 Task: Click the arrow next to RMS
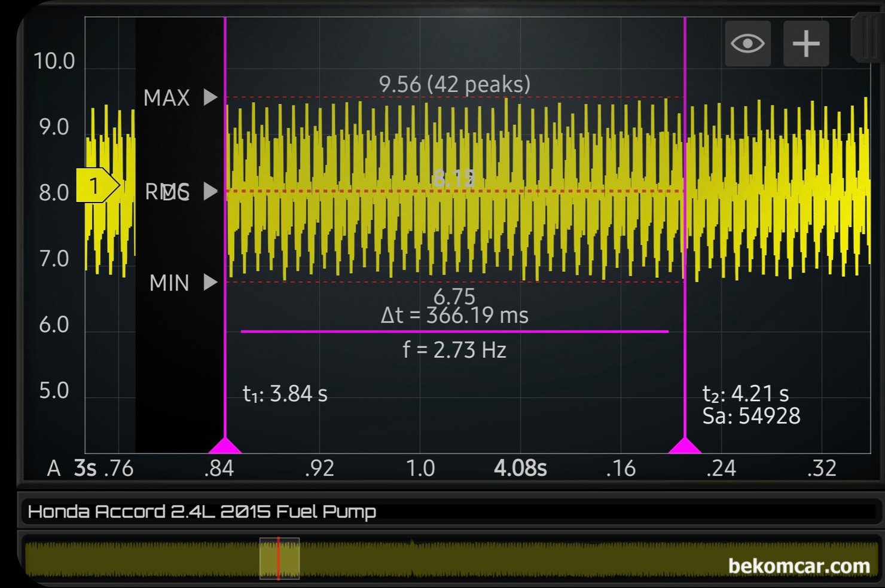(x=210, y=191)
